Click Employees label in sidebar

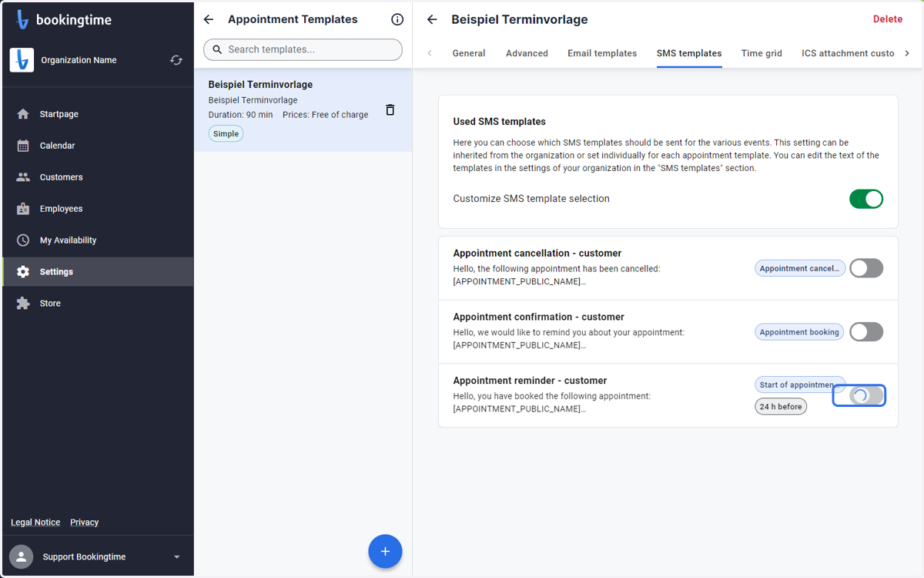pyautogui.click(x=61, y=209)
